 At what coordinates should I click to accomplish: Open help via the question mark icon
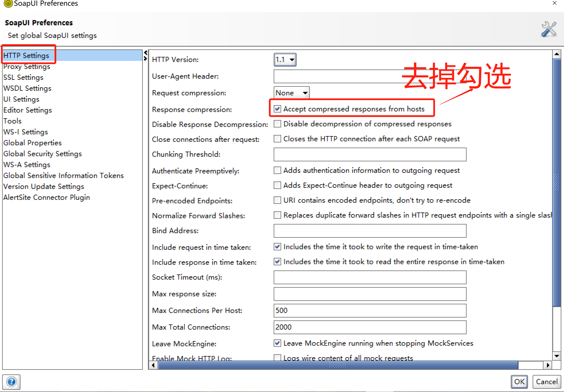pos(11,382)
